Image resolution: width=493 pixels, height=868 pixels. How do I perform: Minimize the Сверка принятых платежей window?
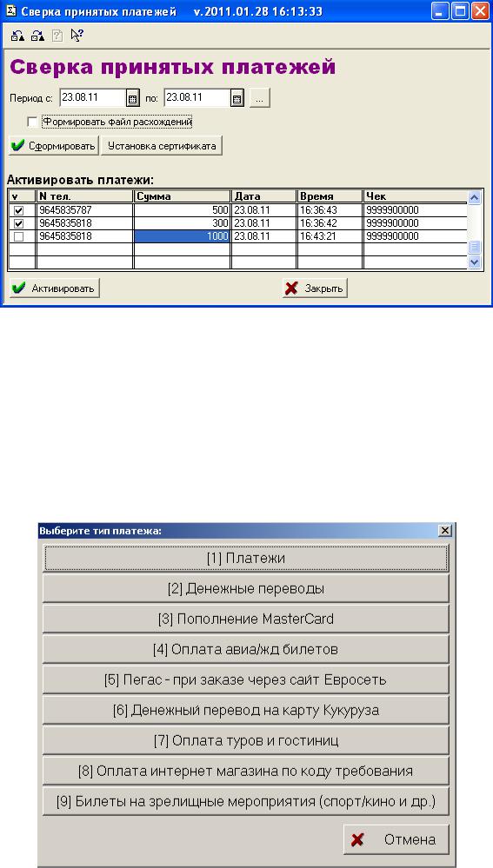442,11
